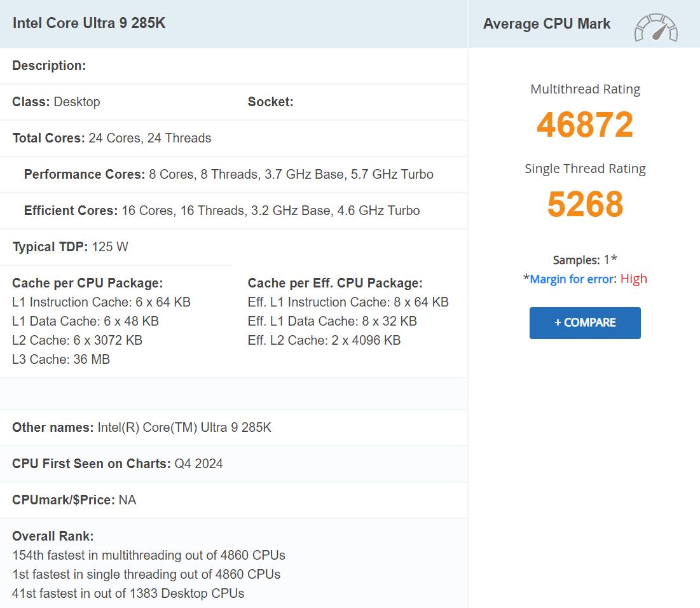Click the Overall Rank: label
Screen dimensions: 700x608
[53, 536]
